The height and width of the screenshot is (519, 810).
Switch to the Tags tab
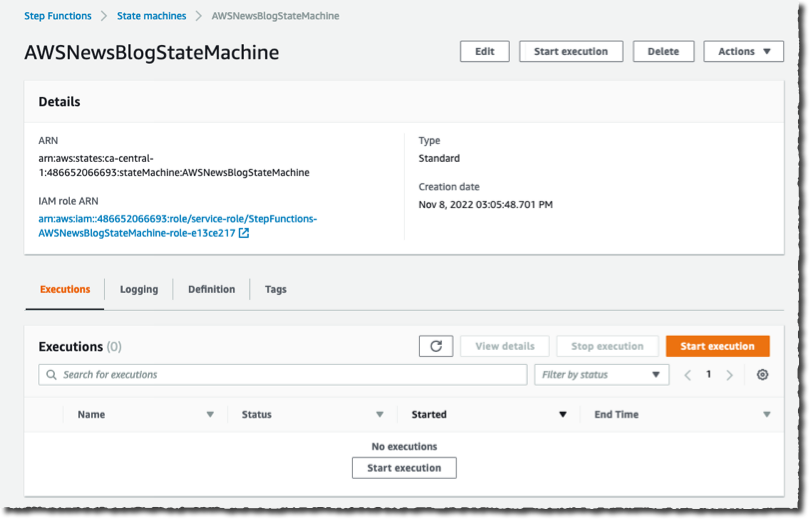275,289
